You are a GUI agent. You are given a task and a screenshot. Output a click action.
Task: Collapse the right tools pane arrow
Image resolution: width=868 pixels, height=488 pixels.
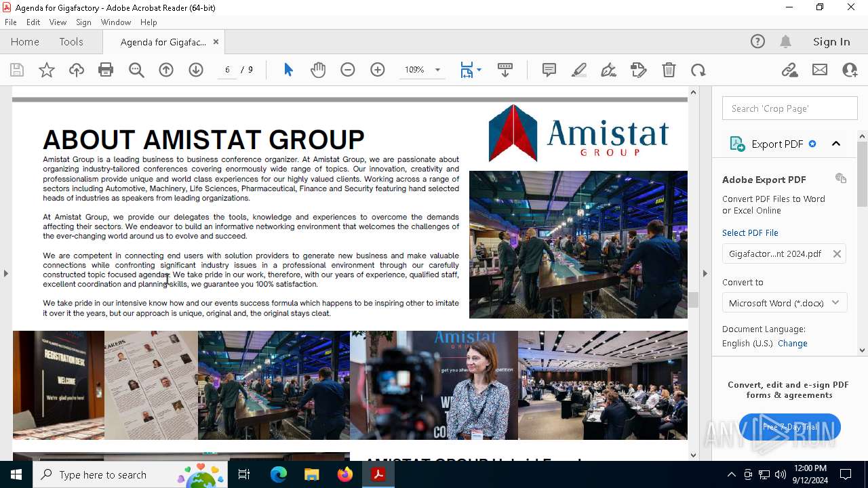coord(705,273)
